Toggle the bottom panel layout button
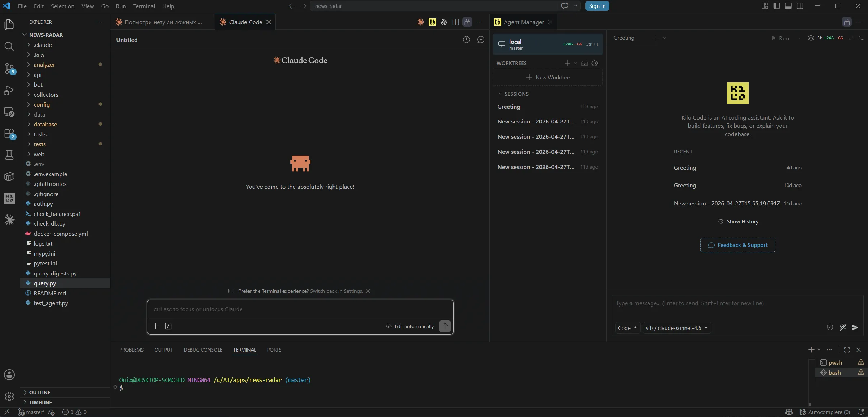868x417 pixels. (788, 6)
